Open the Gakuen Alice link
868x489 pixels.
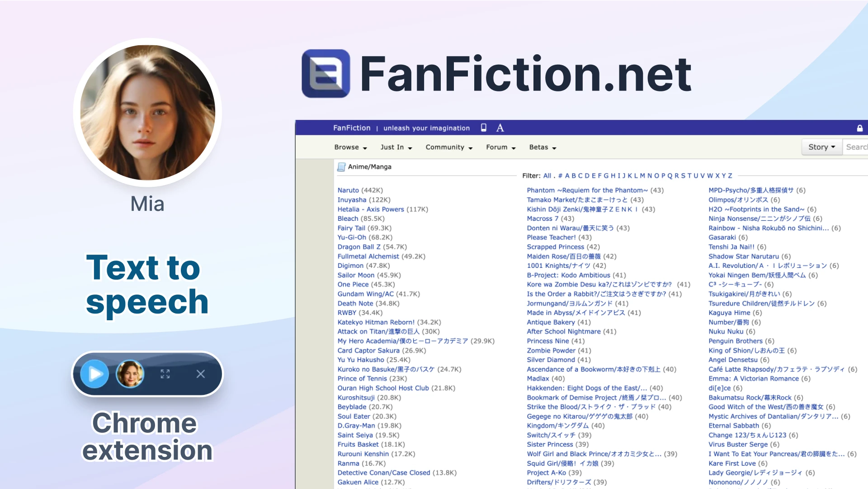358,482
